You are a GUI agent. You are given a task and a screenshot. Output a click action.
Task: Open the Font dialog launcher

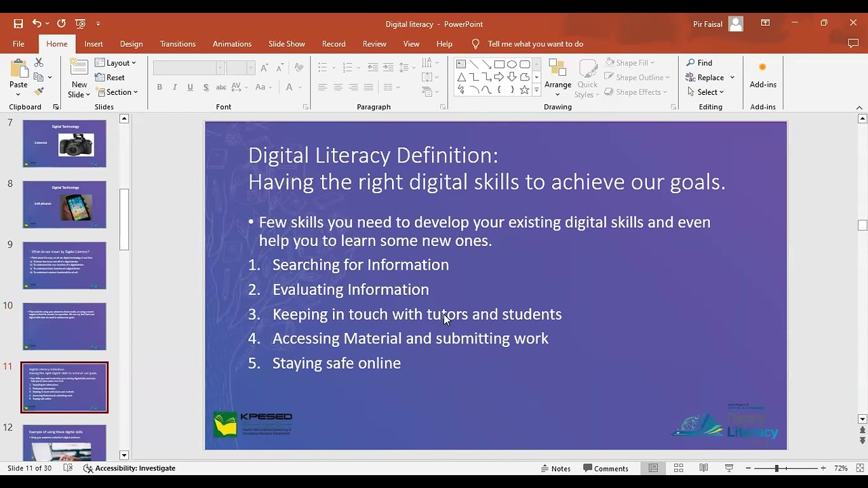point(306,107)
